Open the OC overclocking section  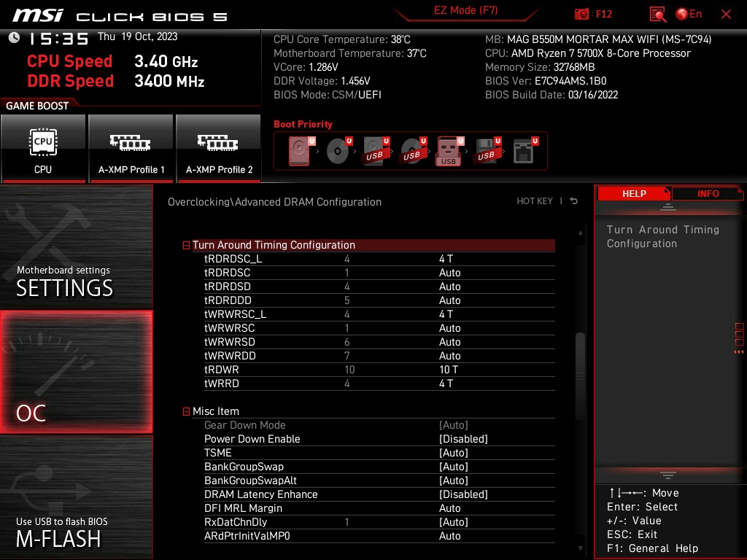[76, 372]
